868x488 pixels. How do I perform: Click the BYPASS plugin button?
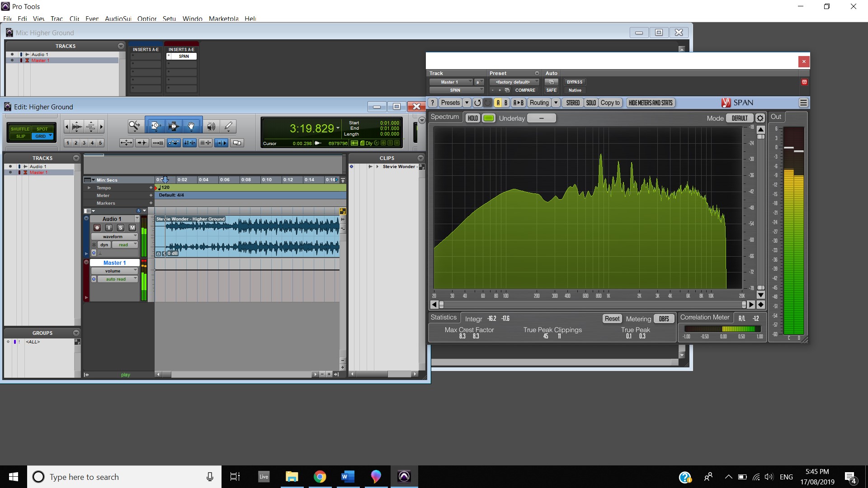[575, 82]
